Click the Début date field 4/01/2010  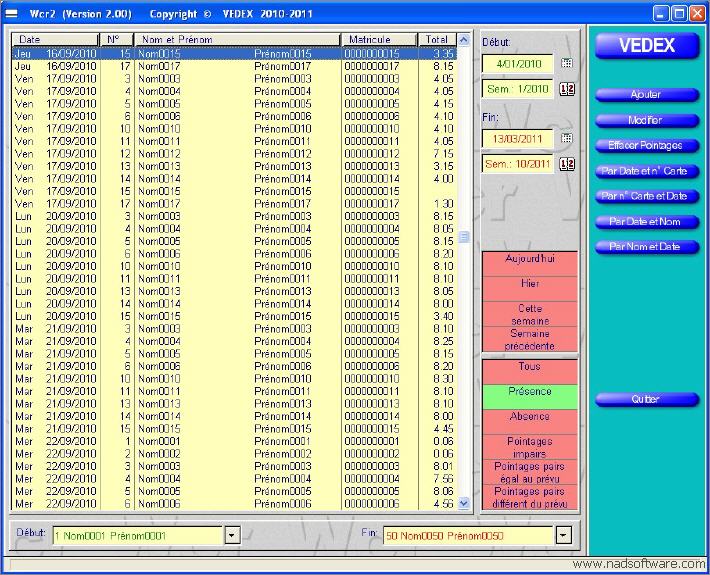coord(518,64)
